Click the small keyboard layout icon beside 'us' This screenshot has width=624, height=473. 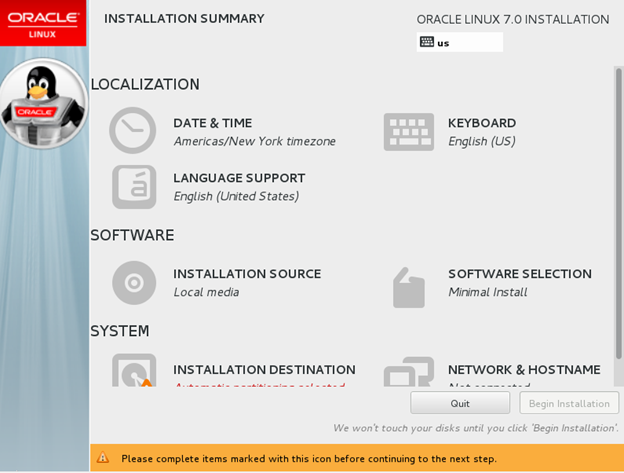(x=427, y=42)
